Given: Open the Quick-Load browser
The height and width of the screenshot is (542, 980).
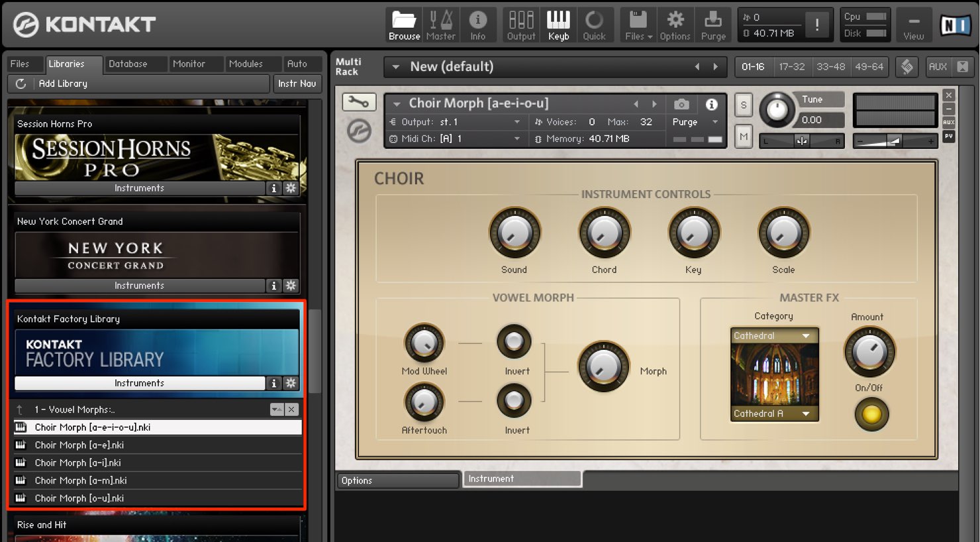Looking at the screenshot, I should coord(594,25).
